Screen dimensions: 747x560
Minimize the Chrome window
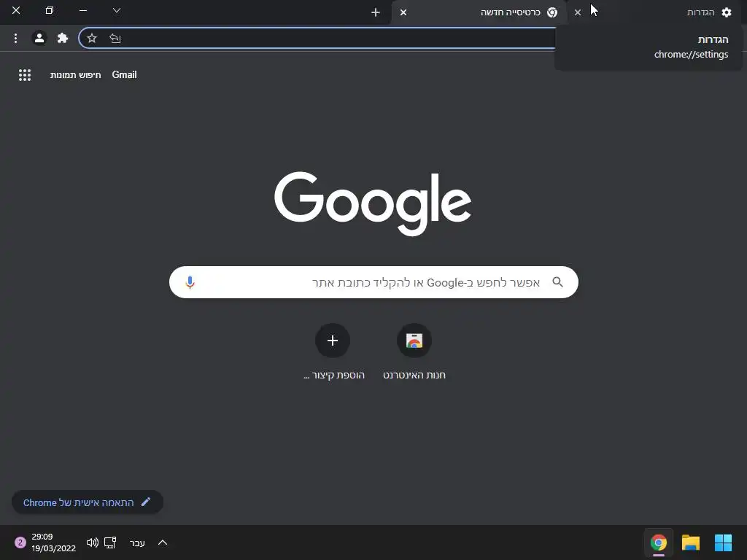pyautogui.click(x=83, y=10)
